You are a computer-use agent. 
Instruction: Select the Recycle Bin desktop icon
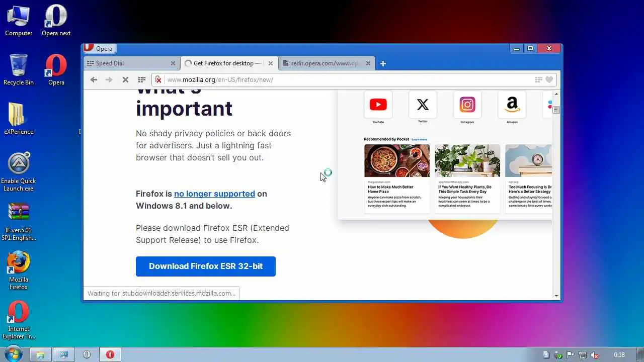pyautogui.click(x=19, y=70)
